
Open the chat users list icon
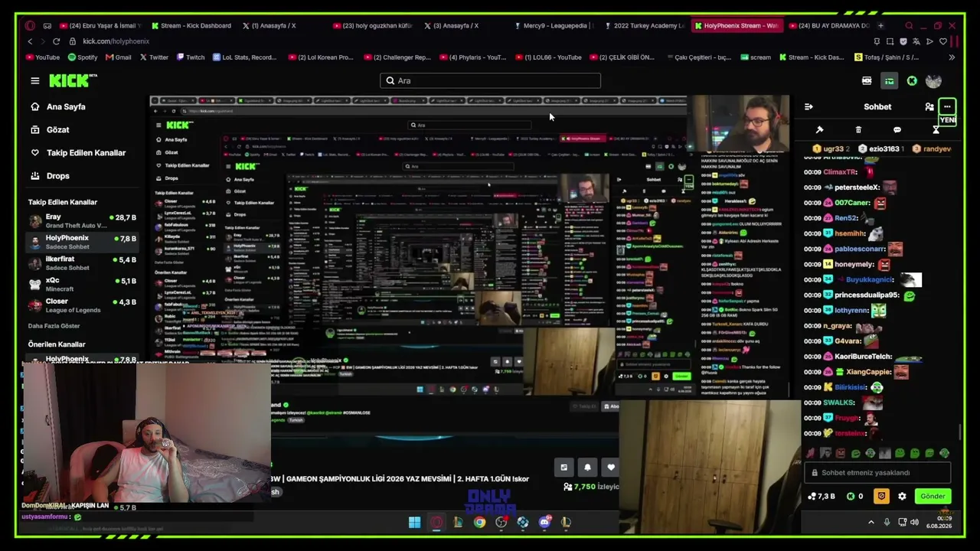pyautogui.click(x=929, y=107)
